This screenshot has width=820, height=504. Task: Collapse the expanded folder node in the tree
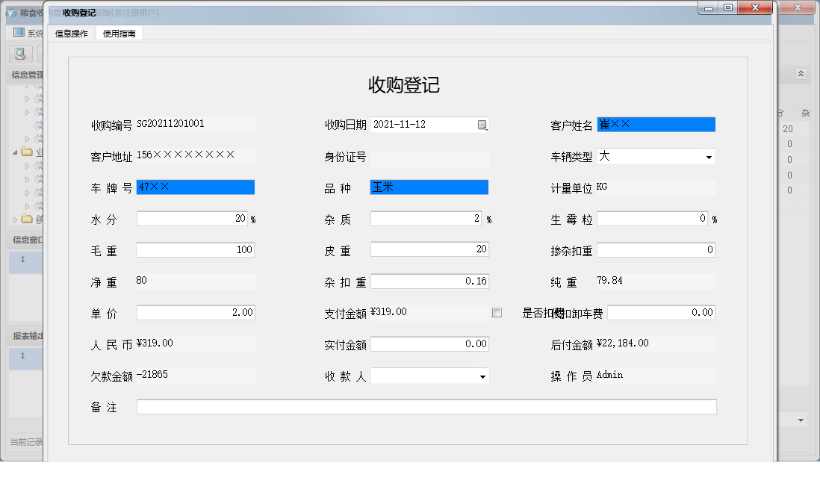(14, 152)
